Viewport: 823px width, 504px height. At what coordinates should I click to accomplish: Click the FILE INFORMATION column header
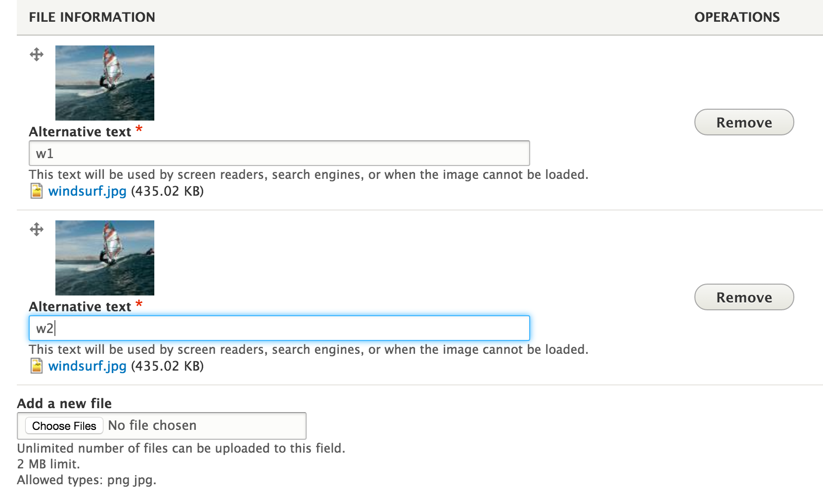click(x=92, y=17)
